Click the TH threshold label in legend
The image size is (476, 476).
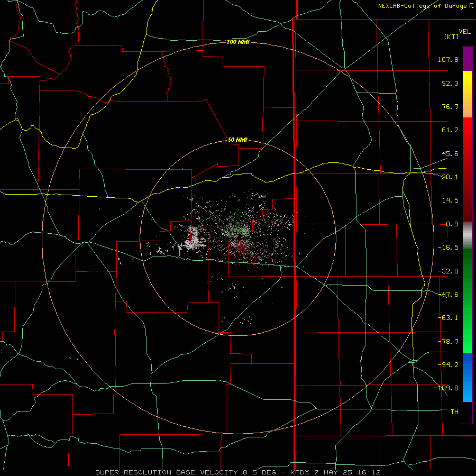point(454,412)
